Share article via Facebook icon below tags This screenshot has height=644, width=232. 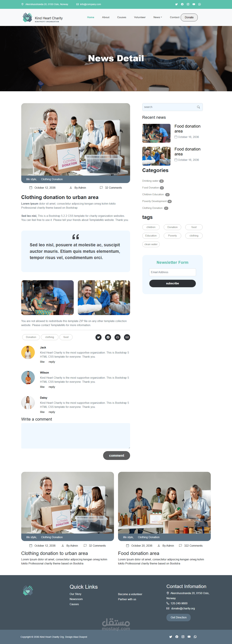coord(108,337)
